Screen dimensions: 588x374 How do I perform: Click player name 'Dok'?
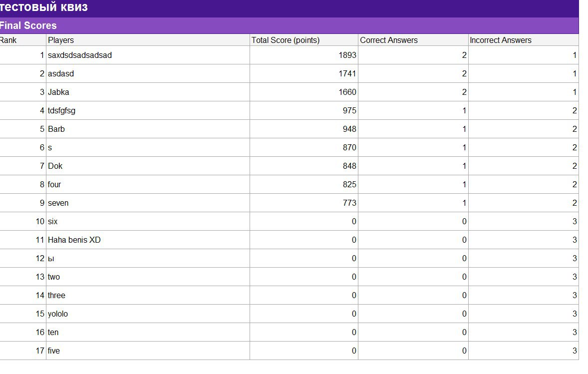coord(55,166)
